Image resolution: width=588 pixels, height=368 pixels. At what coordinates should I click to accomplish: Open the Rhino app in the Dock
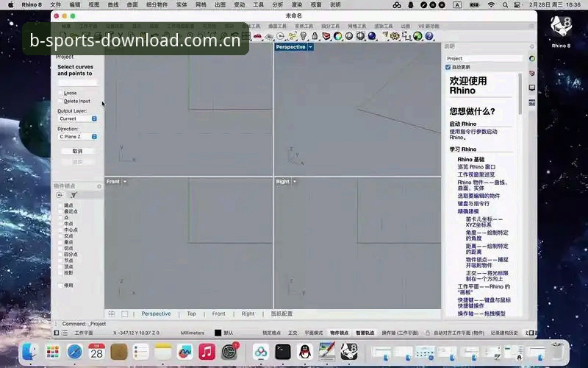click(348, 352)
